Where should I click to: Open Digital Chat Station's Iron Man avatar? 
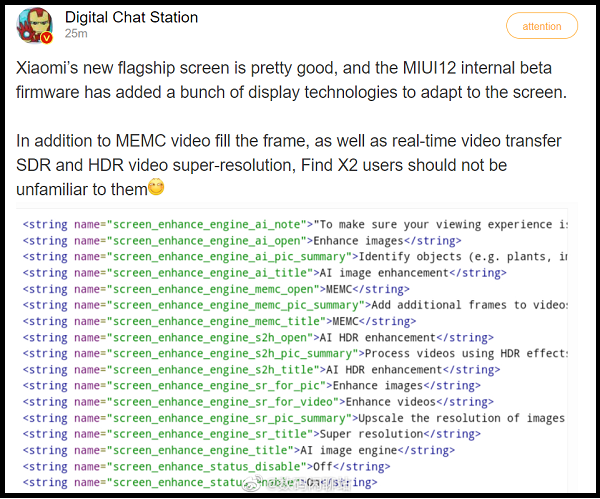click(34, 25)
